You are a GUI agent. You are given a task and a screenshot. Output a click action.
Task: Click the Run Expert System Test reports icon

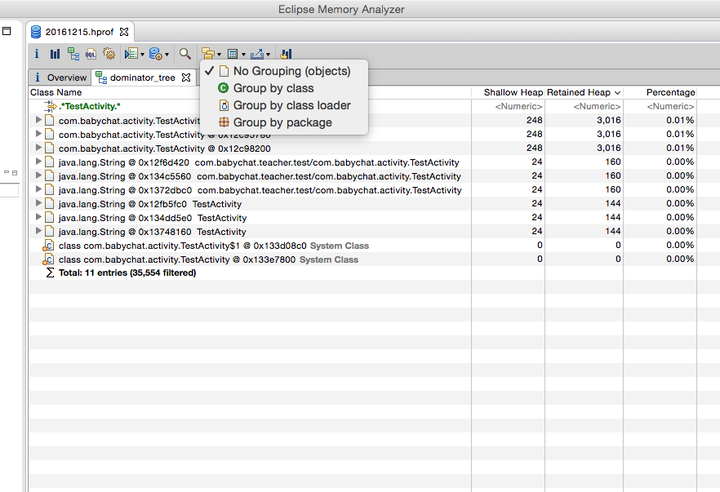click(x=131, y=54)
